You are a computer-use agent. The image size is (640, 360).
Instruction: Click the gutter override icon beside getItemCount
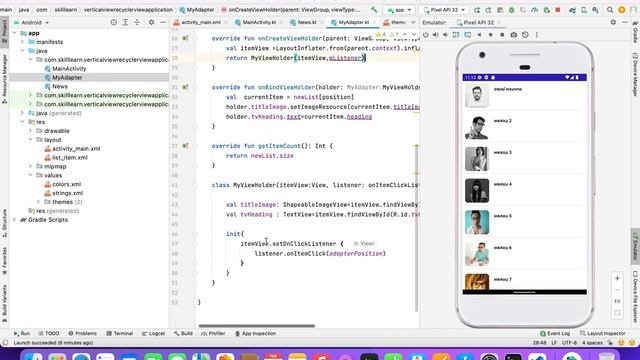point(185,146)
